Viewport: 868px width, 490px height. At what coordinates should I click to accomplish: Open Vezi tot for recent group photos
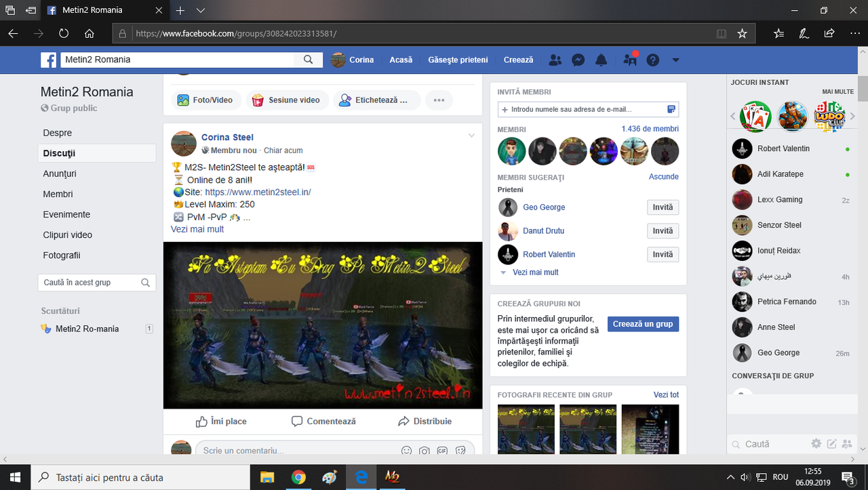666,394
